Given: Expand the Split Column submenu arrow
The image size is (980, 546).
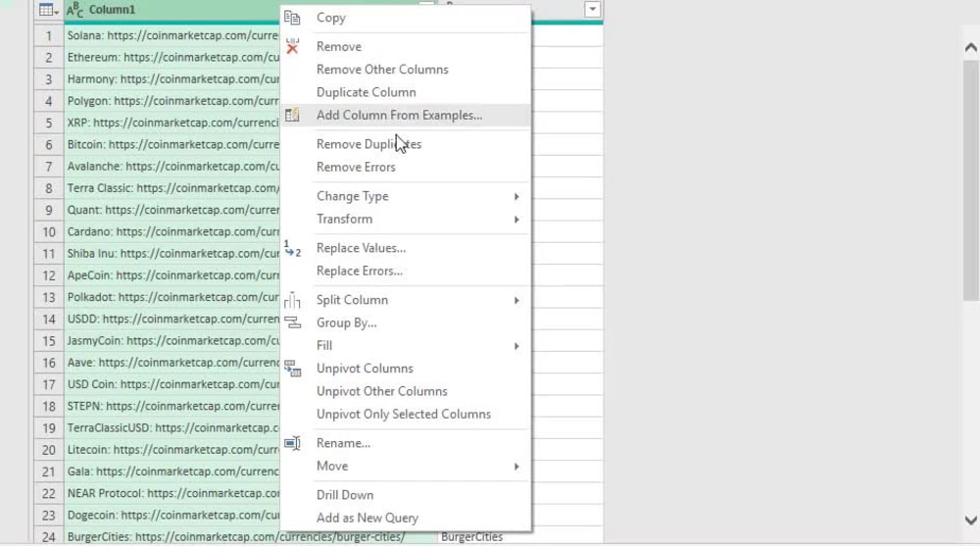Looking at the screenshot, I should click(x=516, y=300).
